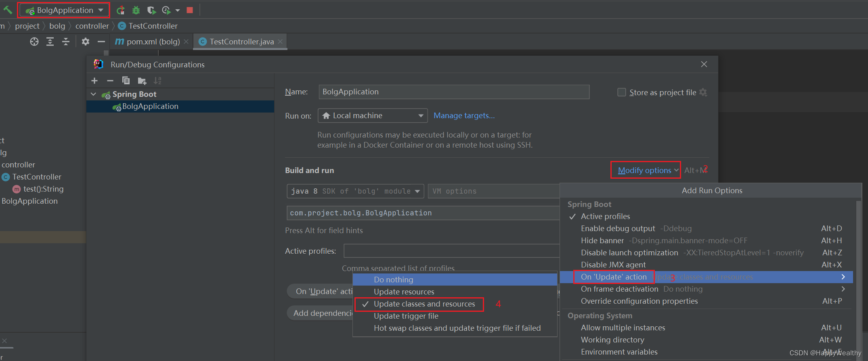The height and width of the screenshot is (361, 868).
Task: Select Update trigger file option
Action: pyautogui.click(x=455, y=316)
